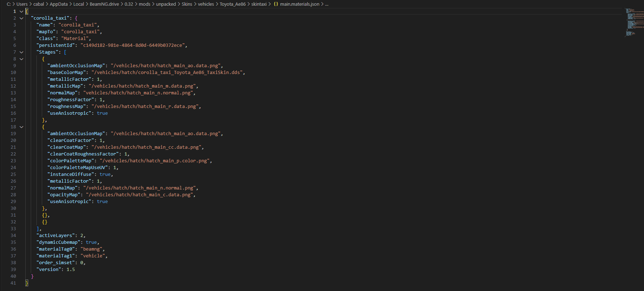644x291 pixels.
Task: Click line number 34 in the gutter
Action: (x=13, y=236)
